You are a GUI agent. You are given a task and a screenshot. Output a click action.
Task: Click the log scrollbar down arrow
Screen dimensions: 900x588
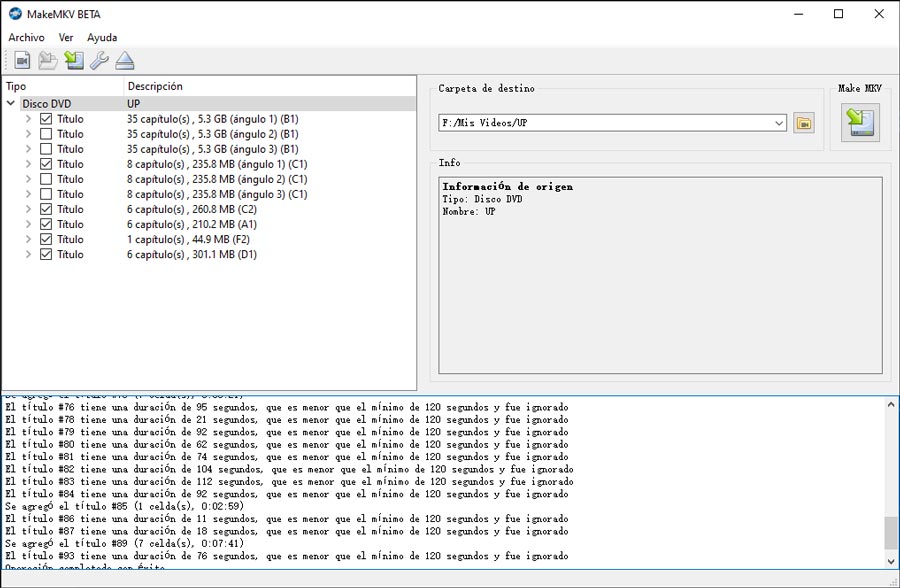click(891, 562)
